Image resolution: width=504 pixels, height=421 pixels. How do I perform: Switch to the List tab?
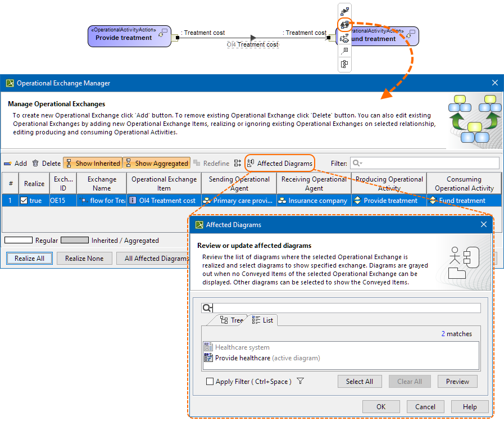pyautogui.click(x=262, y=319)
